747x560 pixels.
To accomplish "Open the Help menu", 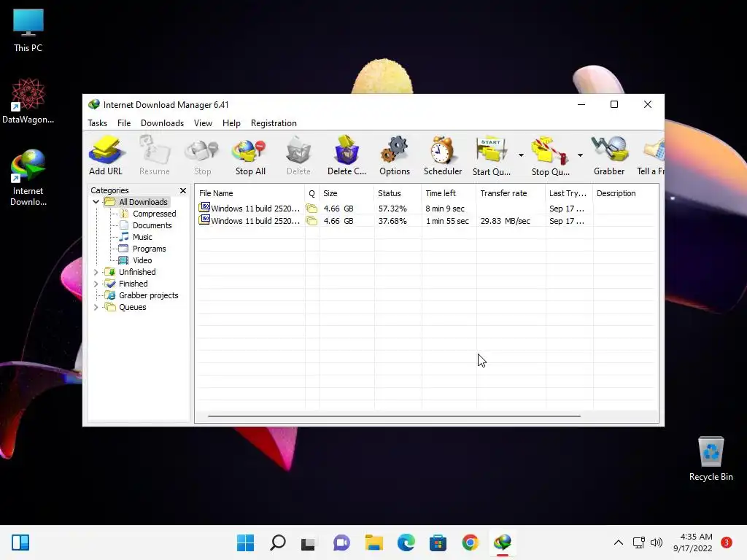I will click(231, 122).
